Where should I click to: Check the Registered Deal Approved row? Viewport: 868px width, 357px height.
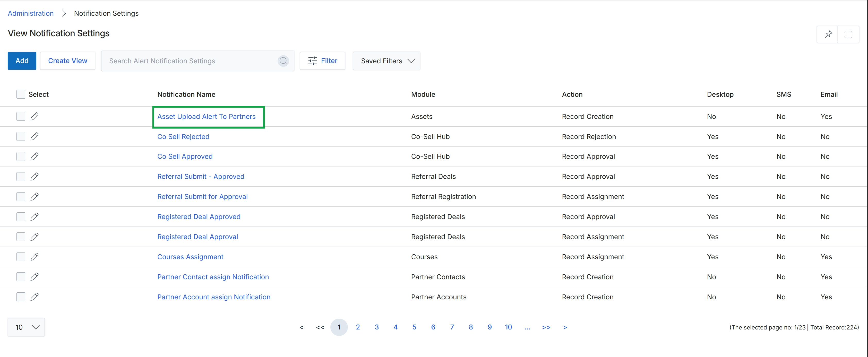pyautogui.click(x=21, y=216)
